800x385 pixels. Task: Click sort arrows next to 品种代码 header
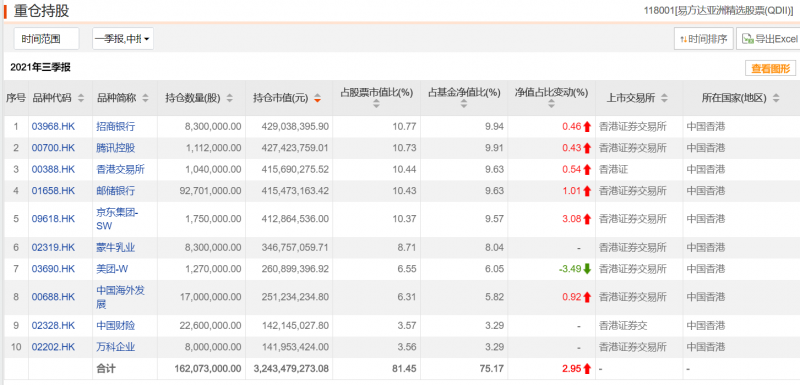pos(81,98)
